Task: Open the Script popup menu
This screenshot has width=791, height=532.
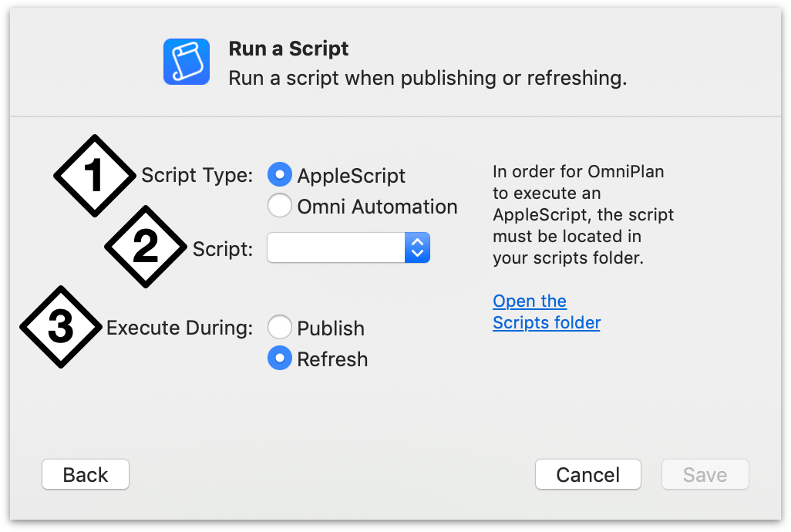Action: click(348, 247)
